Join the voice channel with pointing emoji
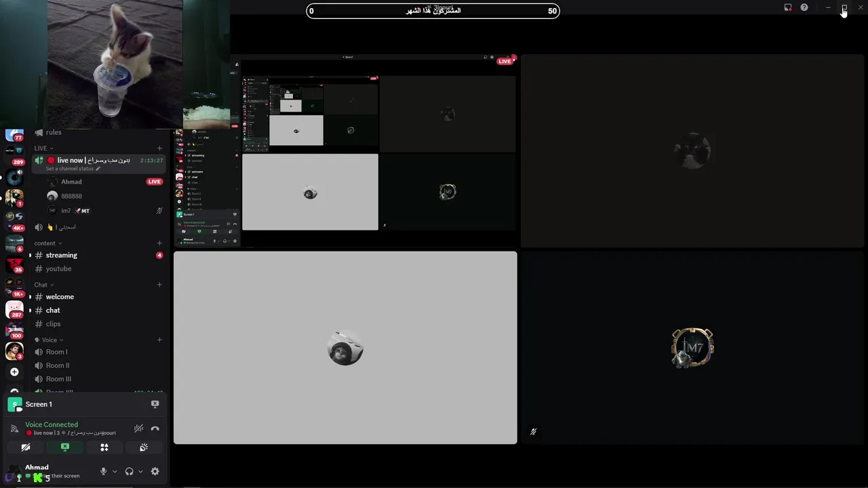Viewport: 868px width, 488px height. [x=98, y=227]
